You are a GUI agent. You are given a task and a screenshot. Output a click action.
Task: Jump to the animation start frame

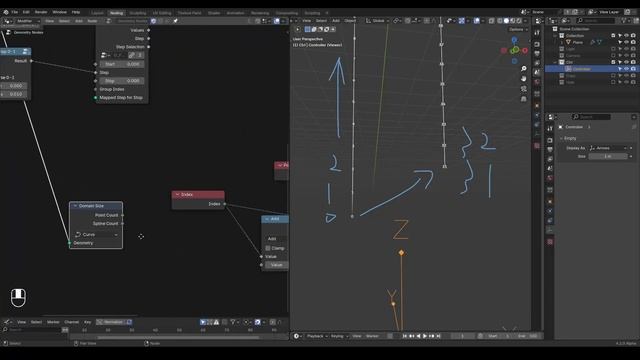(404, 336)
